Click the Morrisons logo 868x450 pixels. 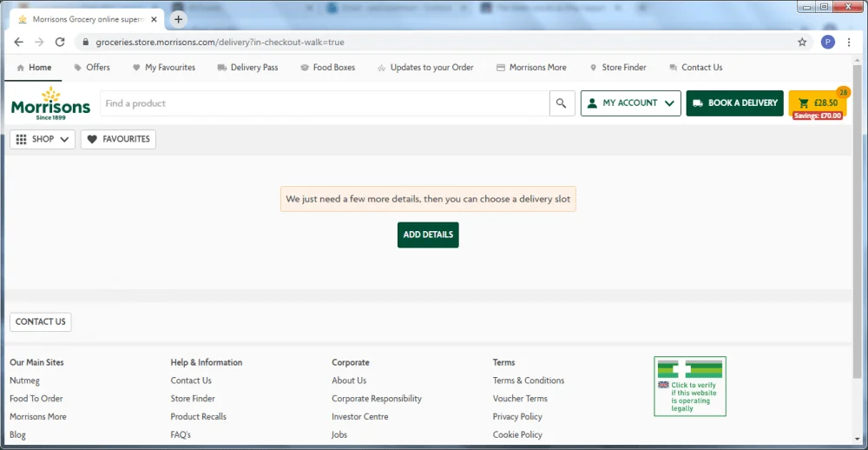coord(50,103)
